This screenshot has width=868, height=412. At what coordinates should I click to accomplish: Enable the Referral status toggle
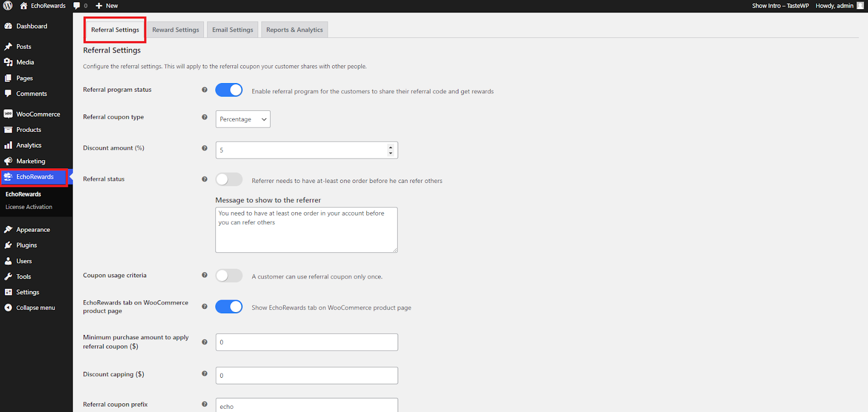tap(229, 179)
